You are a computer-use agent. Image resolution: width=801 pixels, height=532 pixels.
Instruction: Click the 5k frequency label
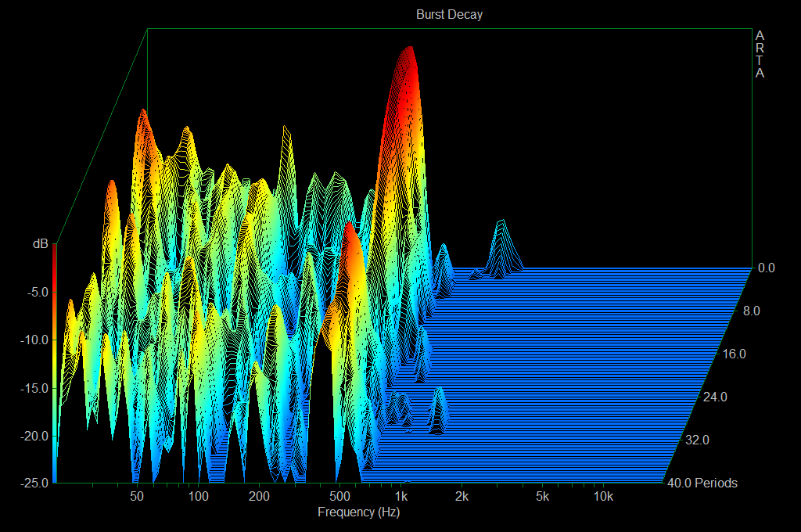[543, 496]
